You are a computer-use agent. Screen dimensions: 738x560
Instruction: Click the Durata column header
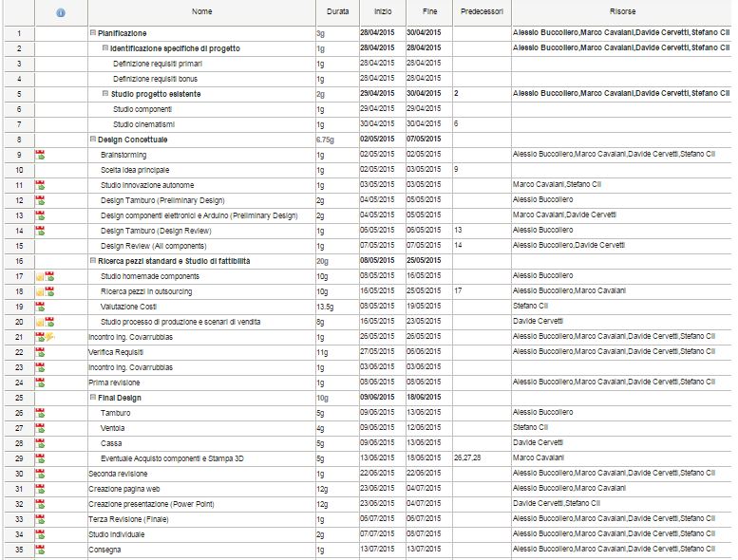click(x=337, y=11)
